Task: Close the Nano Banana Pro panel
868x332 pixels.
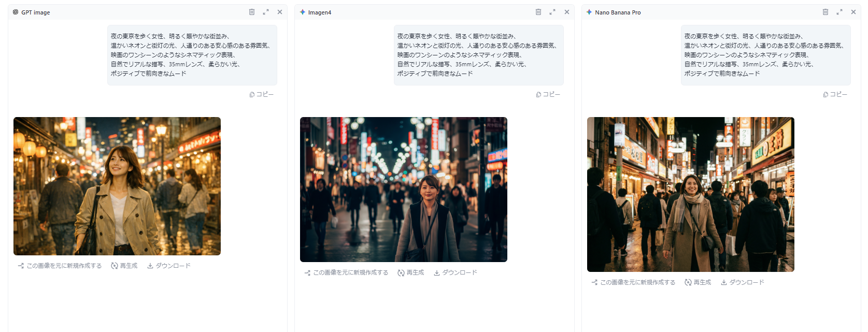Action: click(853, 12)
